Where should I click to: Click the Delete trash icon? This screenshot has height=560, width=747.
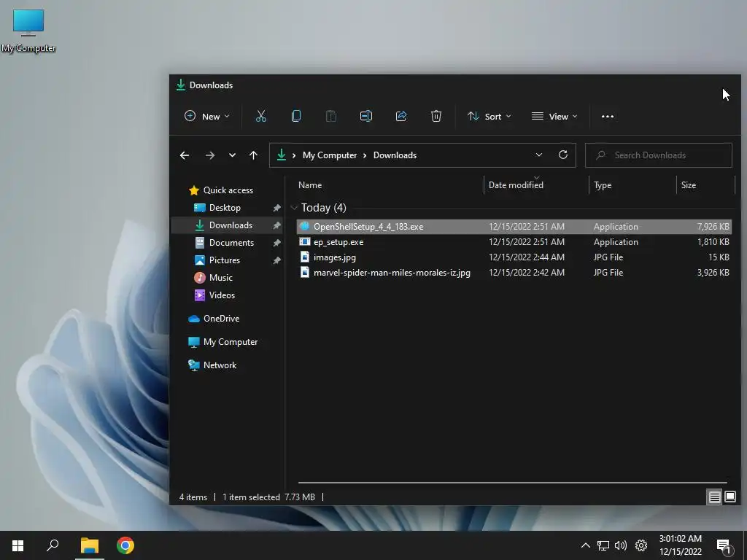436,116
